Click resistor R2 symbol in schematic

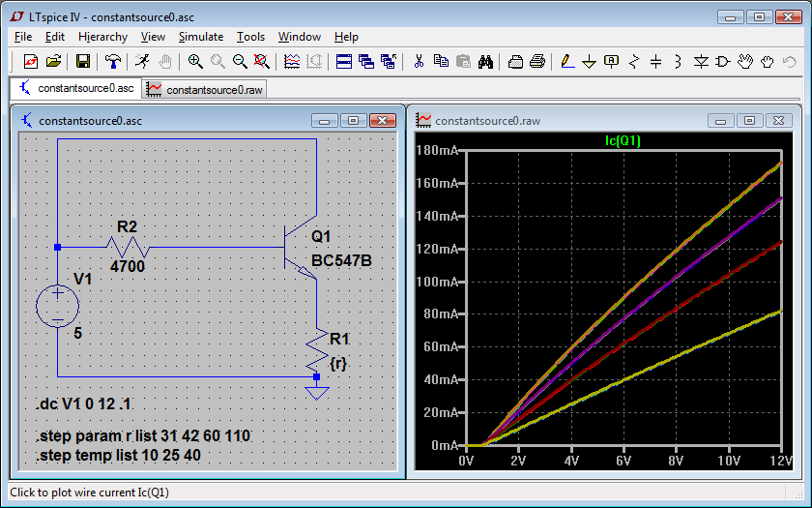[x=128, y=248]
